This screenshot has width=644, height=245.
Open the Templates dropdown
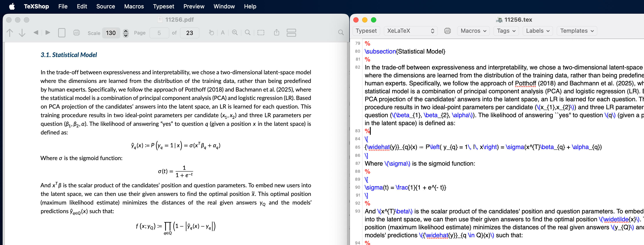577,31
